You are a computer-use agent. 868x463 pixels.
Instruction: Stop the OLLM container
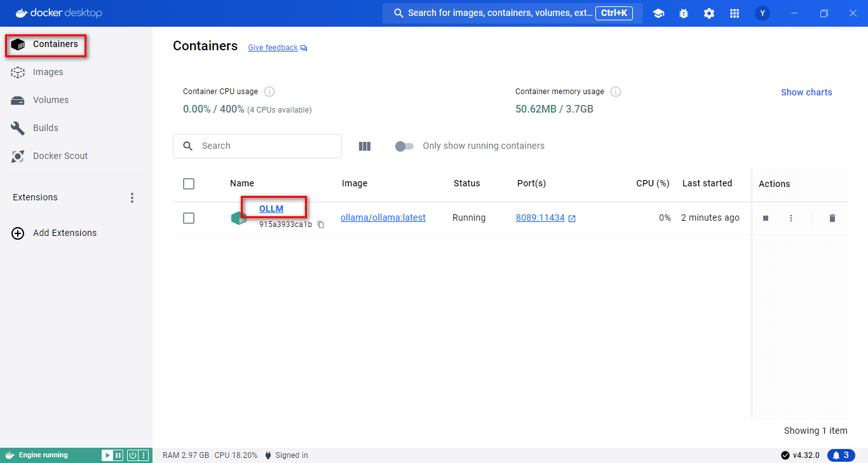coord(766,218)
